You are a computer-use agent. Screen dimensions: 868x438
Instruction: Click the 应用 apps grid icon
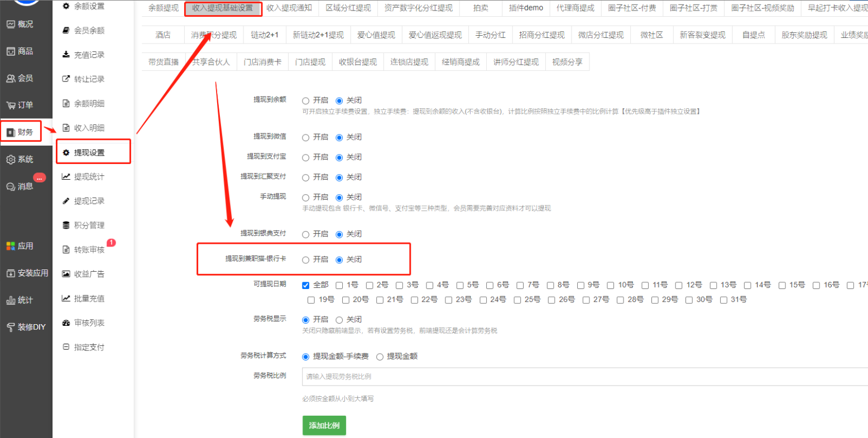point(11,246)
